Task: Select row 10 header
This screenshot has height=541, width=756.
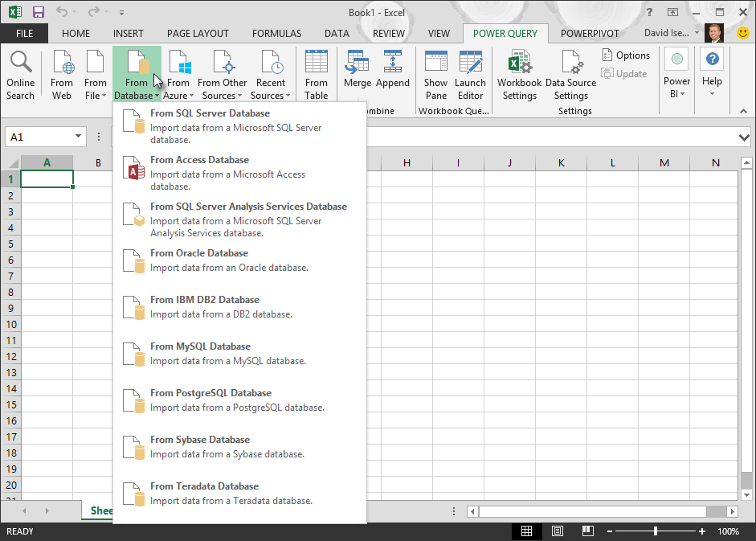Action: click(10, 324)
